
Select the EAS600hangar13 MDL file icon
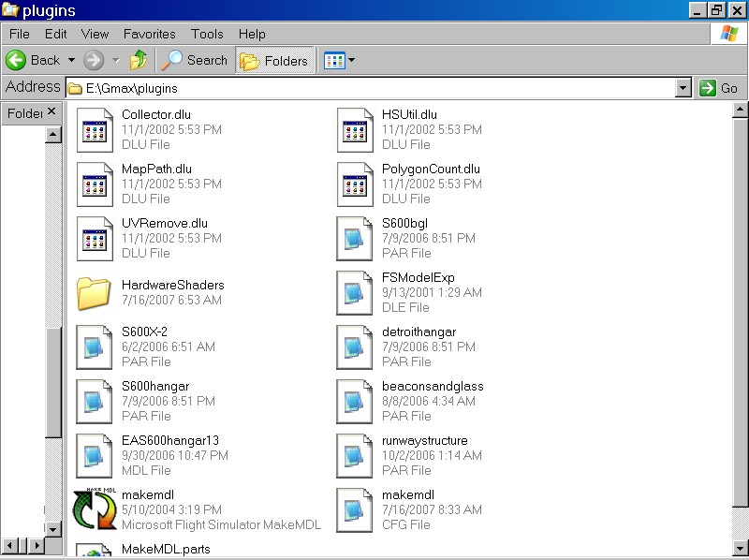(x=95, y=455)
